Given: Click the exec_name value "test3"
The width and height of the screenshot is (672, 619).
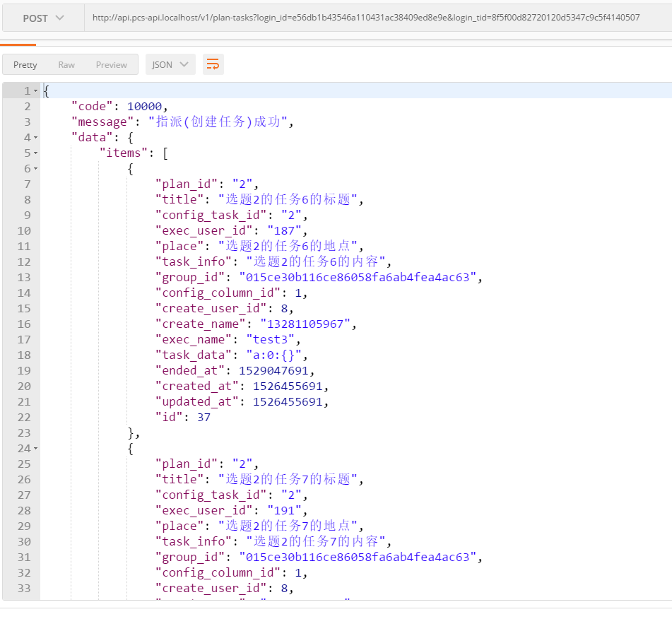Looking at the screenshot, I should coord(269,339).
